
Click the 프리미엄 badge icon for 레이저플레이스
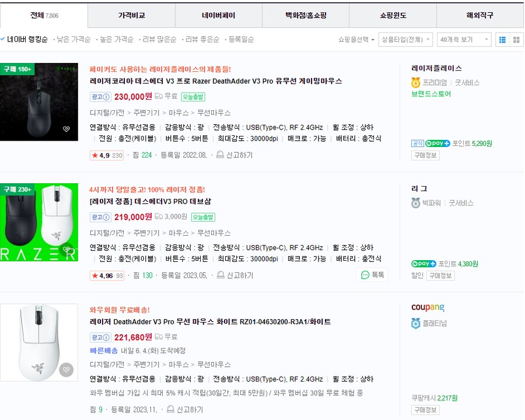[x=415, y=82]
